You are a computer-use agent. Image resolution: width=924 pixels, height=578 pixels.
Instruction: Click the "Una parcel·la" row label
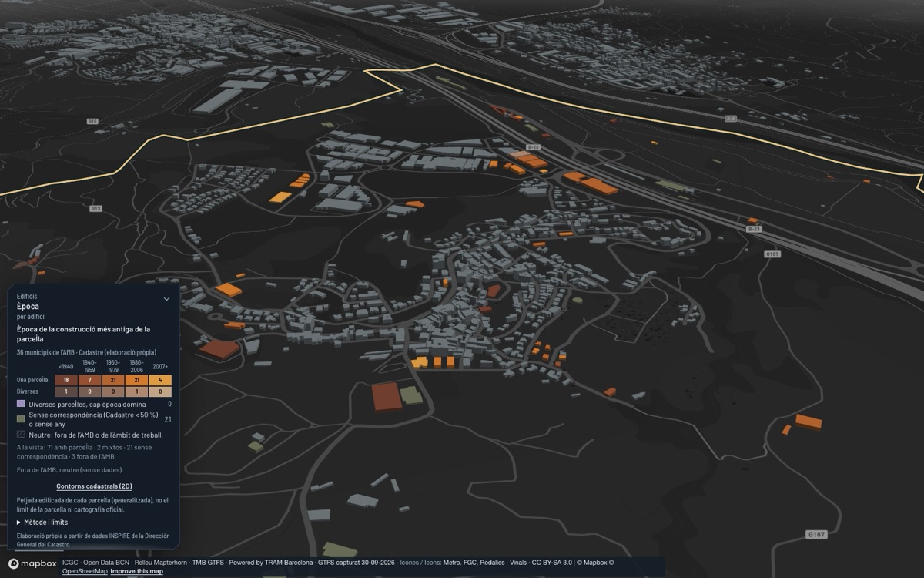coord(32,380)
